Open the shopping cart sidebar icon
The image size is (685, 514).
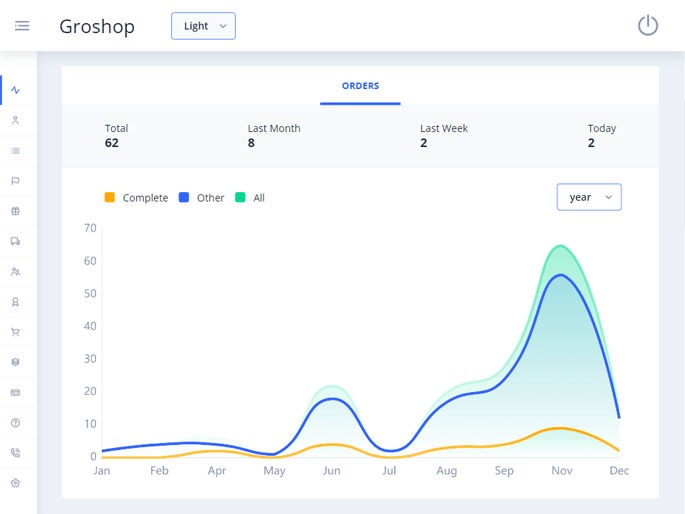pyautogui.click(x=16, y=332)
